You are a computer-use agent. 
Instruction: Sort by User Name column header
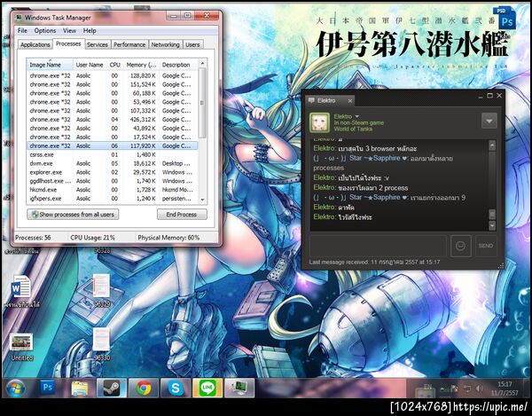pyautogui.click(x=90, y=65)
